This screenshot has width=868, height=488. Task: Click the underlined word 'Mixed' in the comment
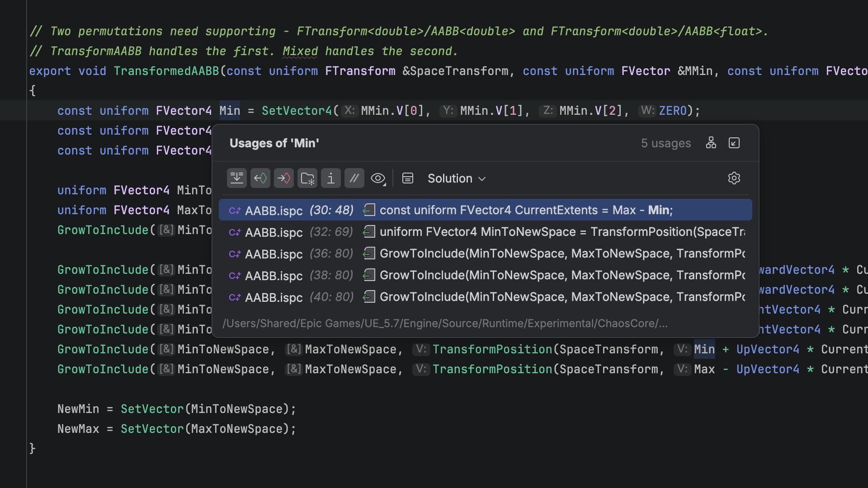[x=300, y=51]
